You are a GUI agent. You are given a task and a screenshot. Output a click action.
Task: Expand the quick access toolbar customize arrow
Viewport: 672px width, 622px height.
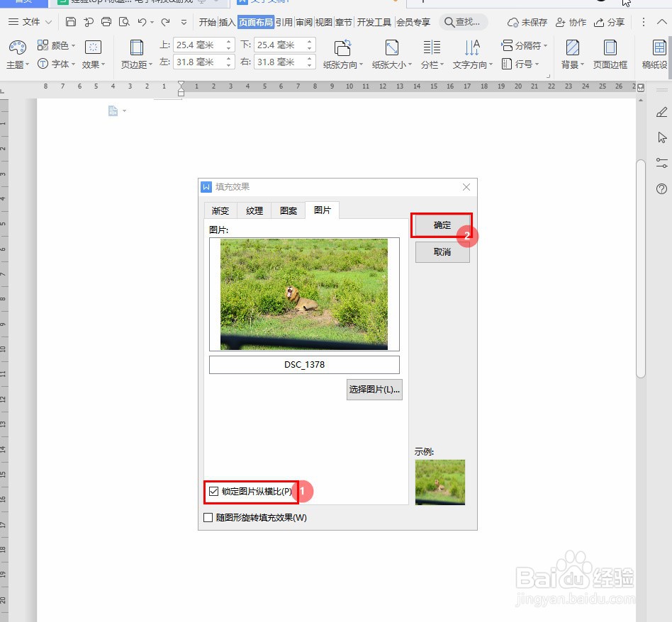coord(184,22)
